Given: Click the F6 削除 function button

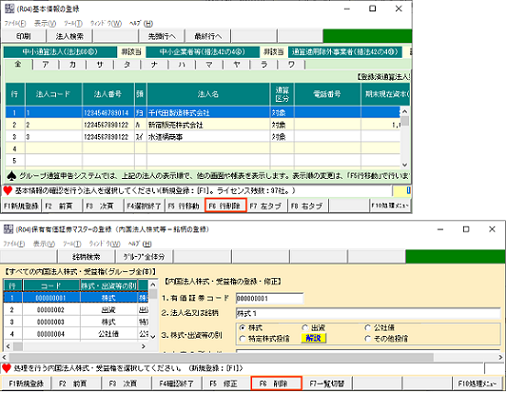Looking at the screenshot, I should pyautogui.click(x=277, y=383).
